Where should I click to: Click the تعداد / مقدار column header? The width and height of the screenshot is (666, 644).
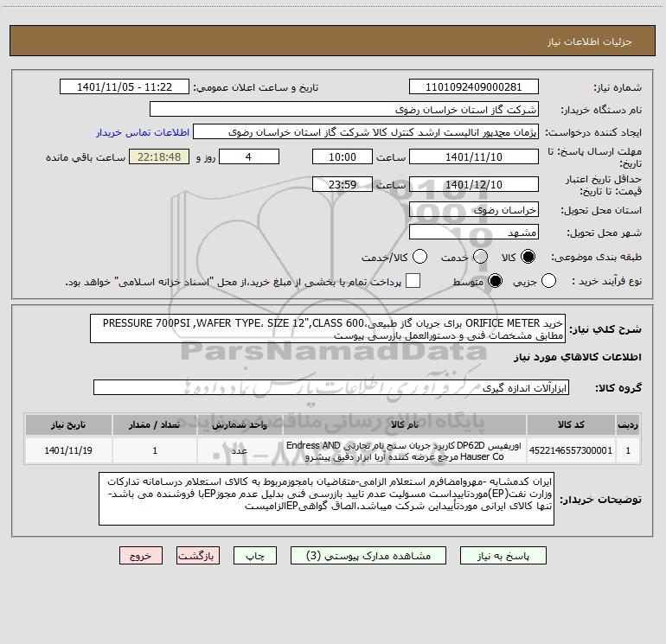[x=155, y=424]
